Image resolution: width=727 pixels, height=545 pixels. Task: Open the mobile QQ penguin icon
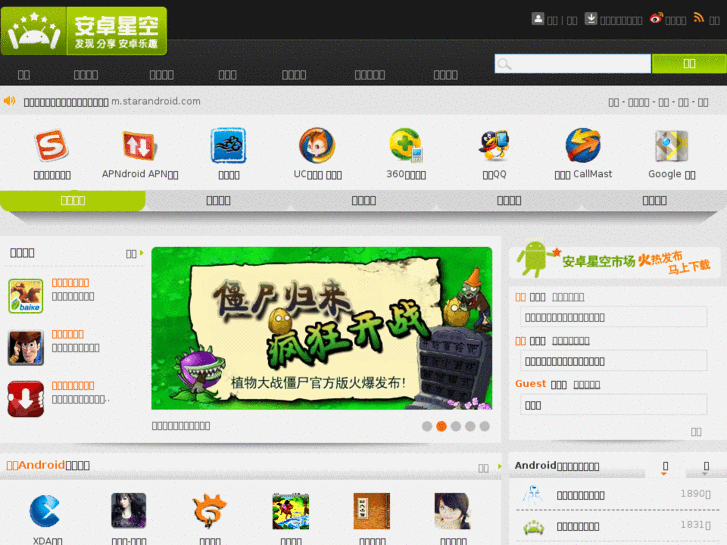(x=494, y=145)
